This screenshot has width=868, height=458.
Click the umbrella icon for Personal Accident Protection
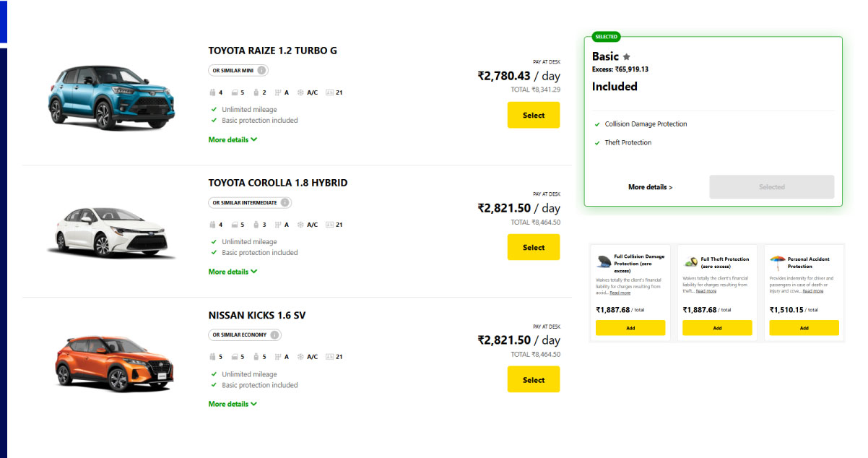coord(779,262)
